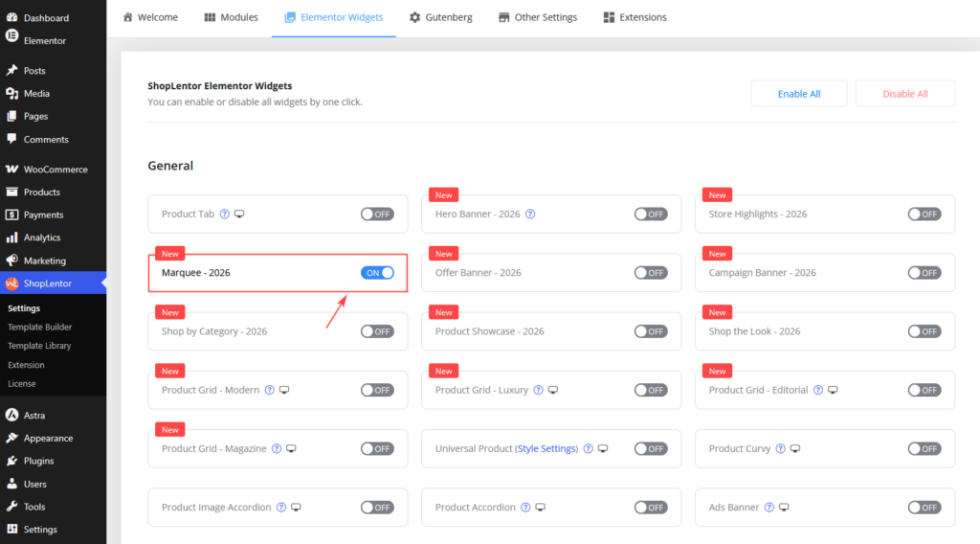This screenshot has height=544, width=980.
Task: Click the monitor icon for Product Grid - Luxury
Action: (553, 390)
